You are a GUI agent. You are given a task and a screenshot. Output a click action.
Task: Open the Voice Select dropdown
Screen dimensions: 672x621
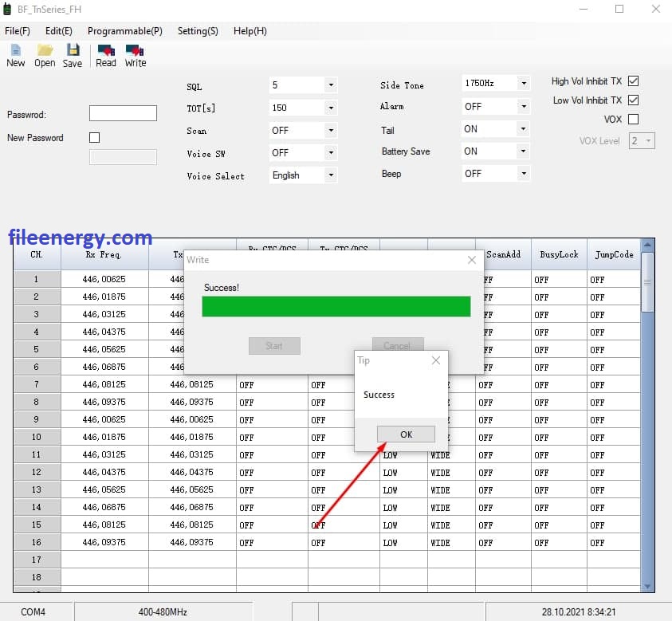331,175
